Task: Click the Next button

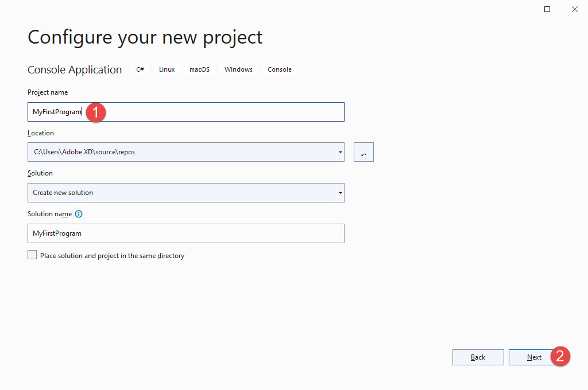Action: coord(533,357)
